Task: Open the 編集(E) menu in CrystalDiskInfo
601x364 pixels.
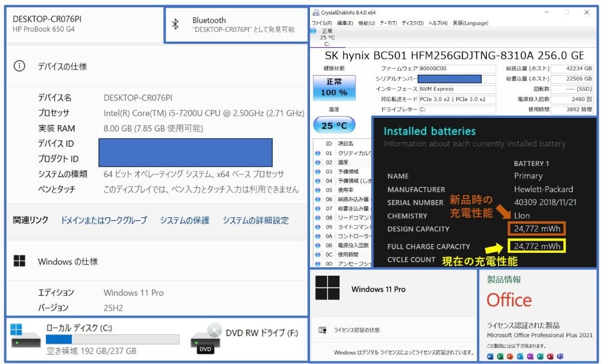Action: [345, 23]
